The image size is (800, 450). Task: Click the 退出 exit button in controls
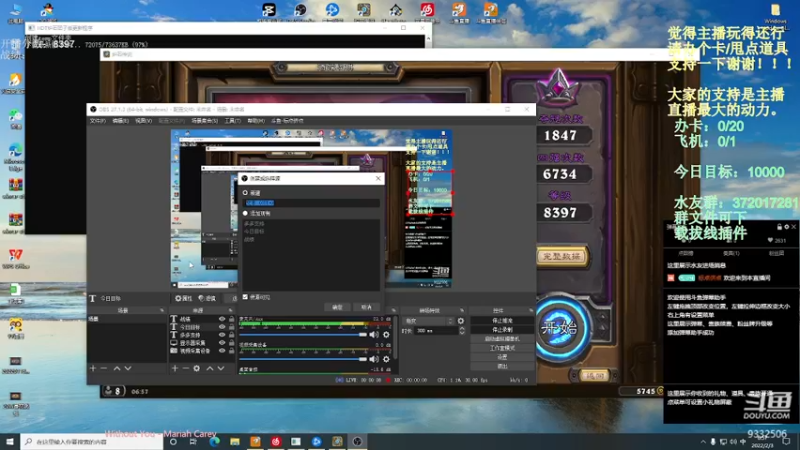coord(502,366)
